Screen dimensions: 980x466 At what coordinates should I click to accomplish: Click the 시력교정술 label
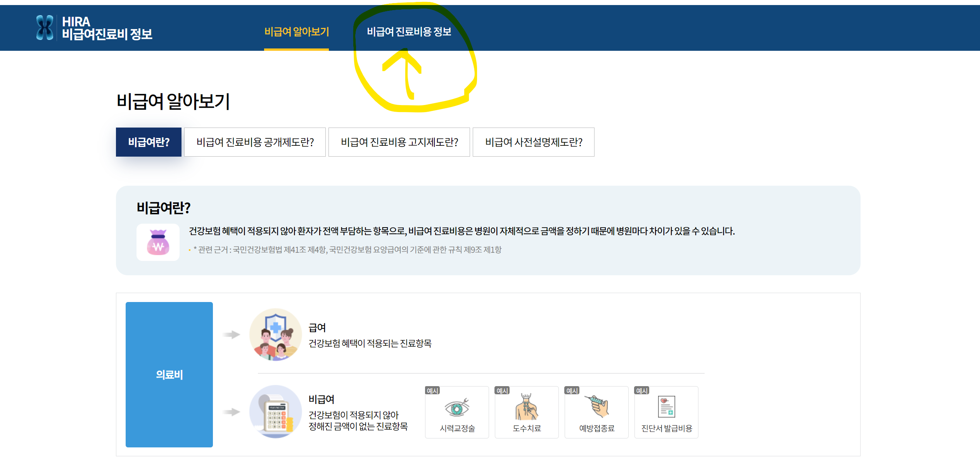tap(457, 428)
